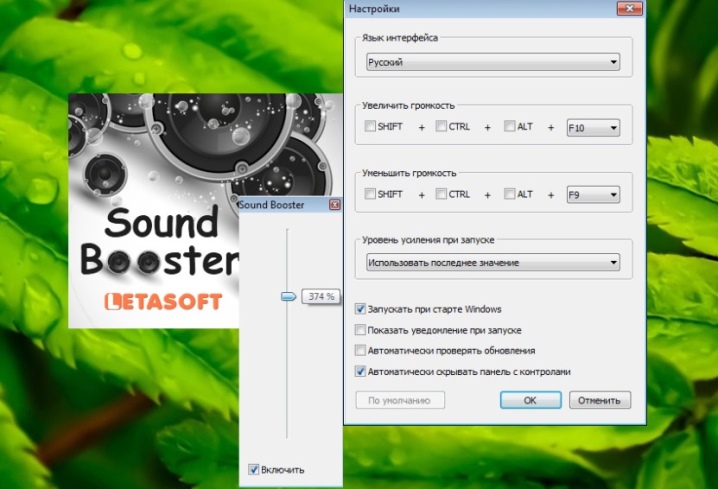
Task: Check ALT under Уменьшить громкость
Action: 509,194
